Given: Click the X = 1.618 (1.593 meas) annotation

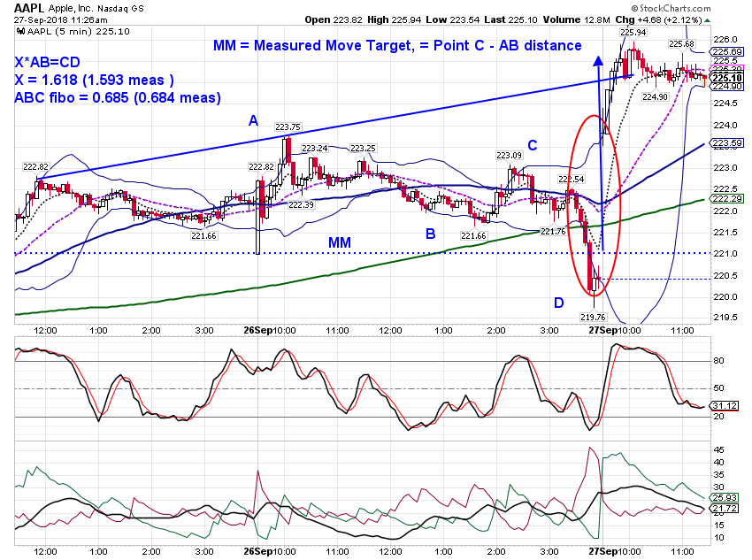Looking at the screenshot, I should click(x=94, y=81).
